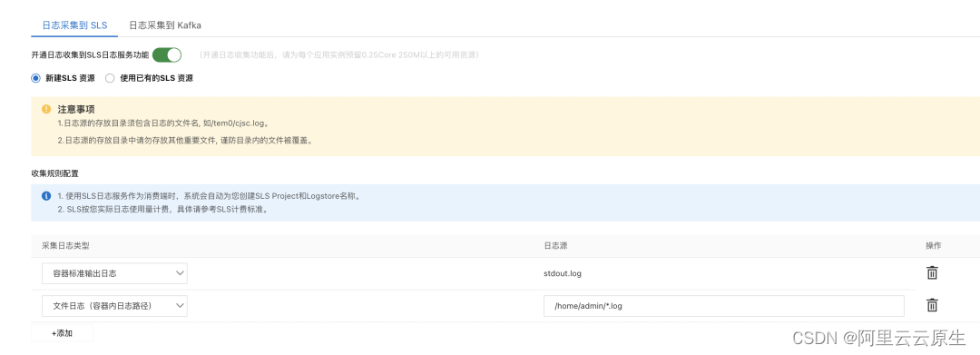The width and height of the screenshot is (980, 355).
Task: Click the 0.25Core 250M resource hint text
Action: pyautogui.click(x=339, y=55)
